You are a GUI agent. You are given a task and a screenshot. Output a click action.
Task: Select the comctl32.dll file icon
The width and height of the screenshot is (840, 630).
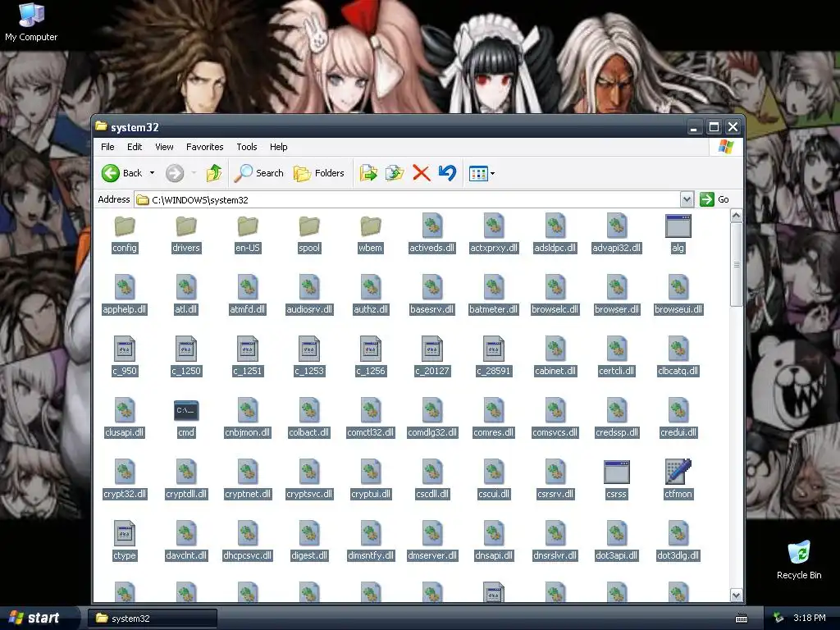[371, 410]
